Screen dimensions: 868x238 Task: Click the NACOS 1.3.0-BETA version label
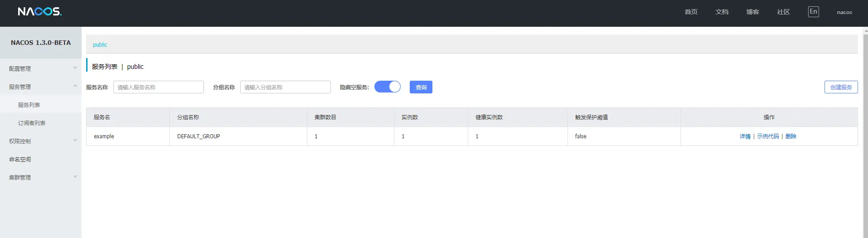point(41,43)
